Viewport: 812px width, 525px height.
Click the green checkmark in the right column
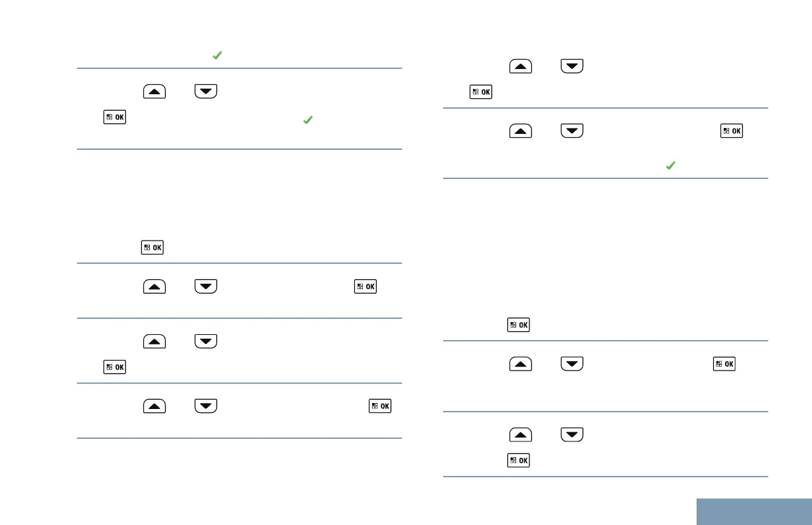click(x=670, y=166)
